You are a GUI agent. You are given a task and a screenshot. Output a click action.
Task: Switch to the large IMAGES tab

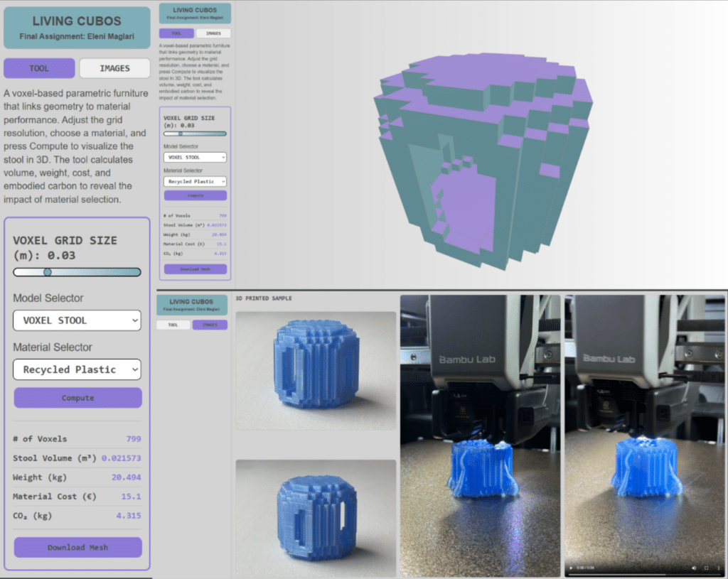click(x=114, y=68)
